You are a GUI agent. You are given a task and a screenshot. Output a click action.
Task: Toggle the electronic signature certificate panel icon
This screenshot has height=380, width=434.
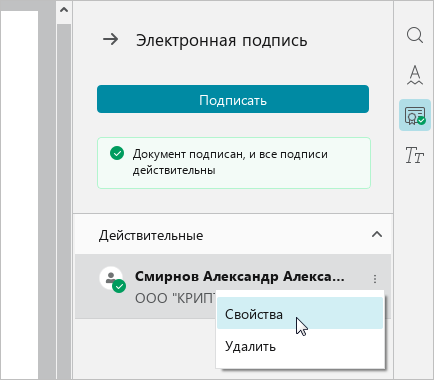(x=415, y=115)
